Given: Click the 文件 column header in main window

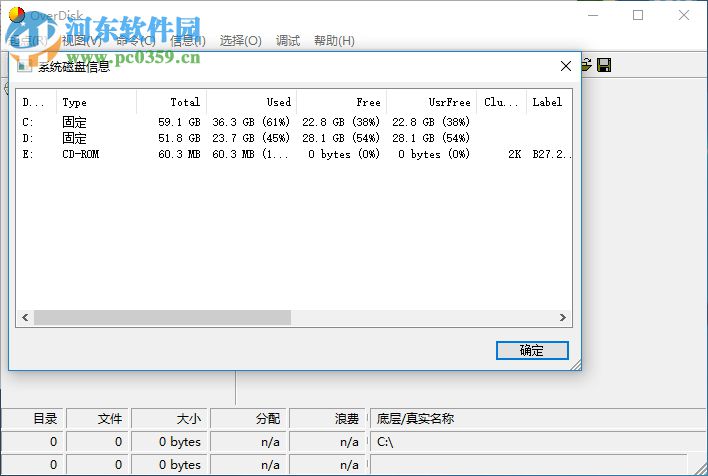Looking at the screenshot, I should (x=99, y=419).
